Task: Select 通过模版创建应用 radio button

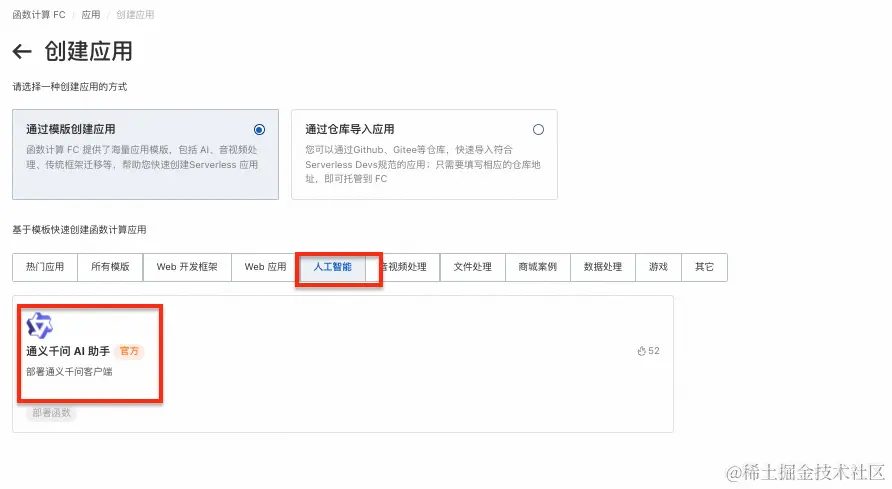Action: pyautogui.click(x=259, y=130)
